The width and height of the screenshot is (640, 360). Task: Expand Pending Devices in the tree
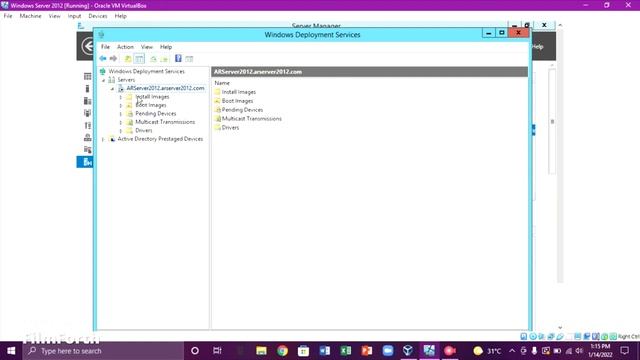[x=121, y=114]
